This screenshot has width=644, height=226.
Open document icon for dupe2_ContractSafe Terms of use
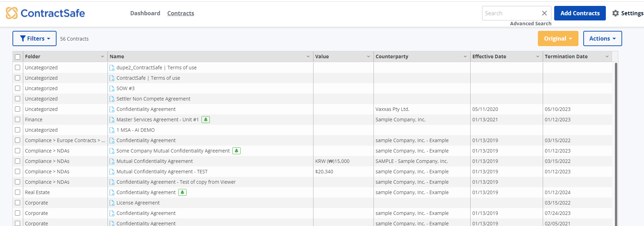112,68
